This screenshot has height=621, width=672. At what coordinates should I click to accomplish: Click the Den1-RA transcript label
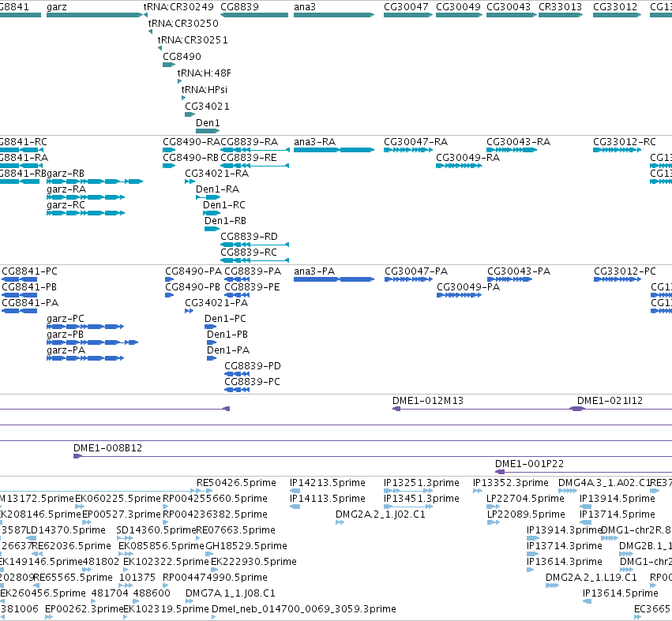tap(217, 189)
